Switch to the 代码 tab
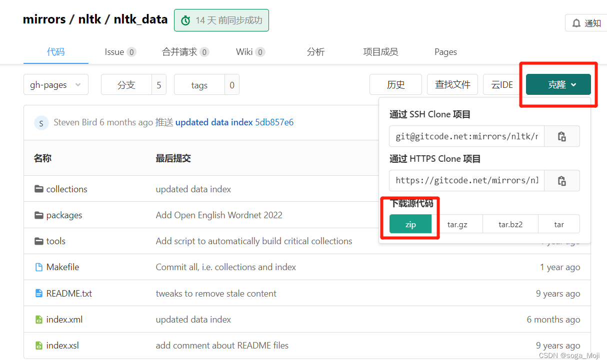This screenshot has height=364, width=607. click(x=56, y=52)
